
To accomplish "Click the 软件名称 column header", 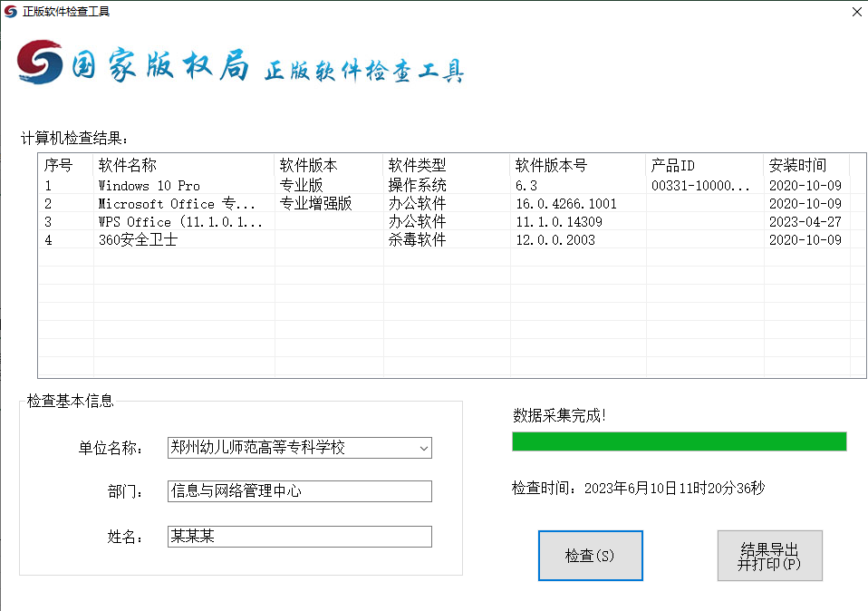I will (184, 165).
